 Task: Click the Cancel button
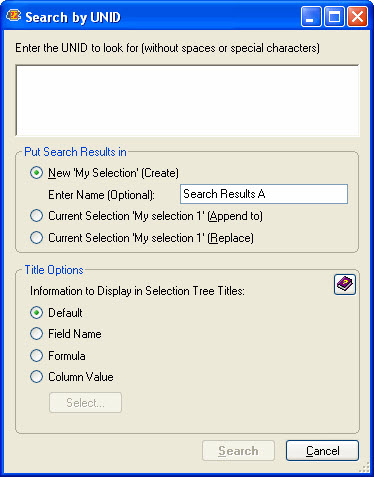322,451
